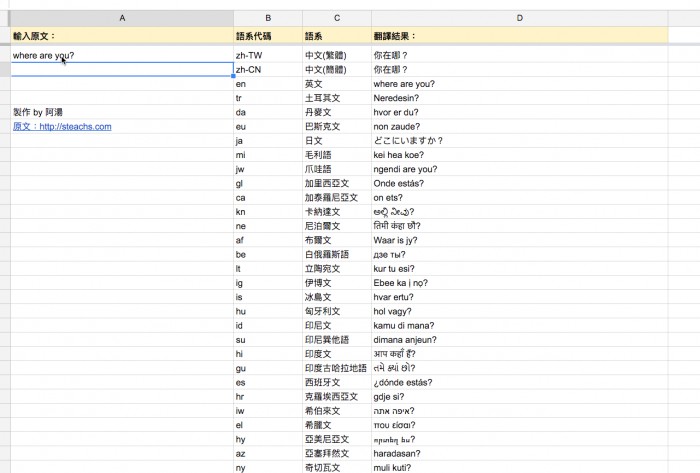Click the '巴斯克文' language cell
This screenshot has height=473, width=700.
tap(337, 127)
